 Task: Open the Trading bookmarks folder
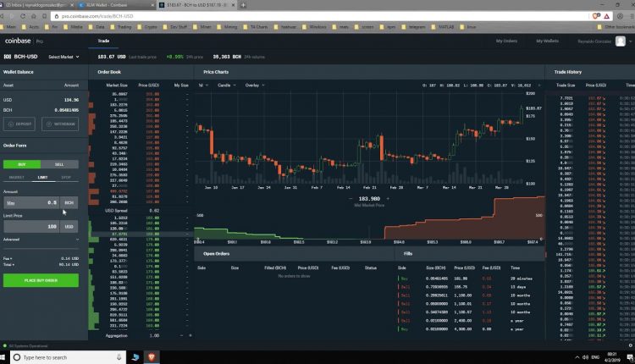[x=121, y=27]
